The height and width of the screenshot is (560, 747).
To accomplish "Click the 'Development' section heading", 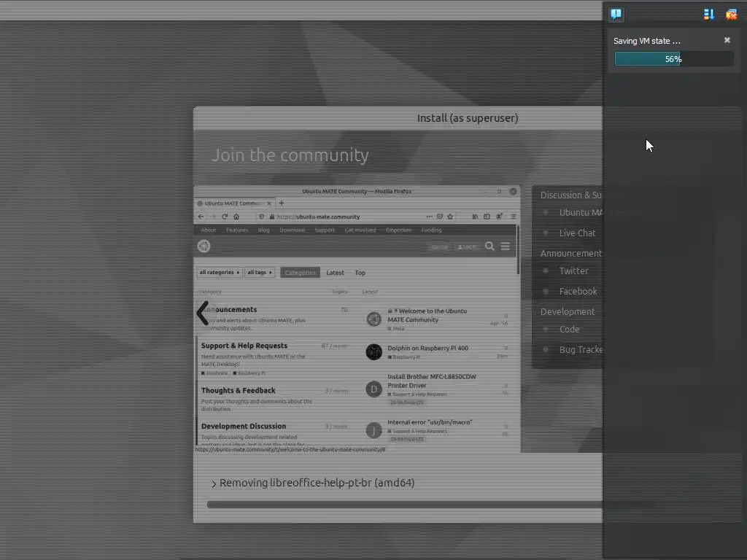I will 568,312.
